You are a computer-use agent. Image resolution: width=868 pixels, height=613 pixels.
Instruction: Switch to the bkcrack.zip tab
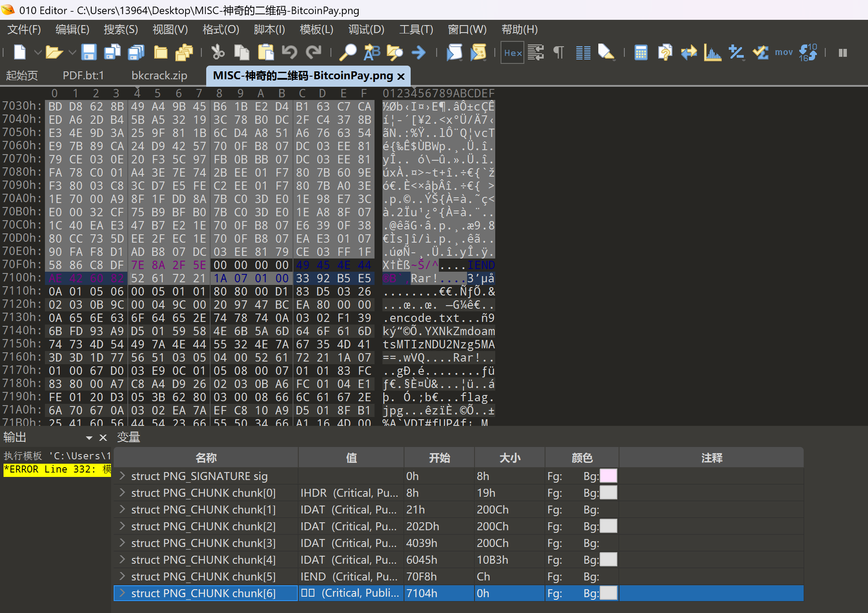[x=159, y=75]
